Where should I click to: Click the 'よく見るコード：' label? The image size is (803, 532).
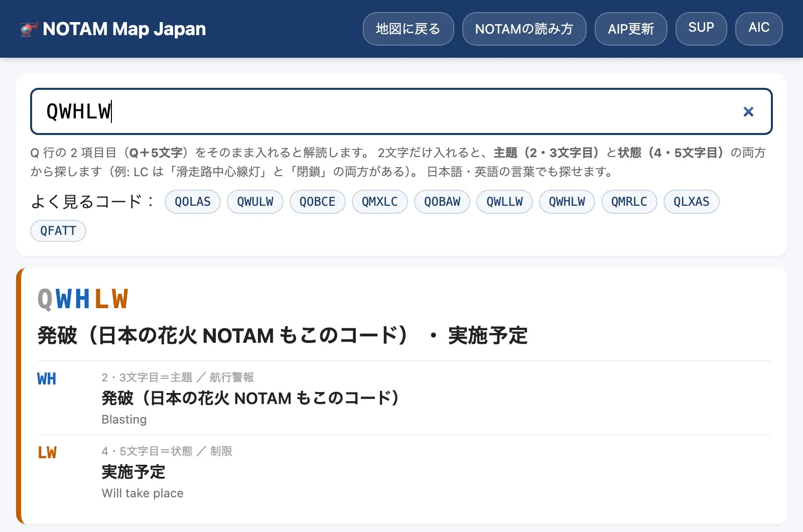tap(93, 202)
